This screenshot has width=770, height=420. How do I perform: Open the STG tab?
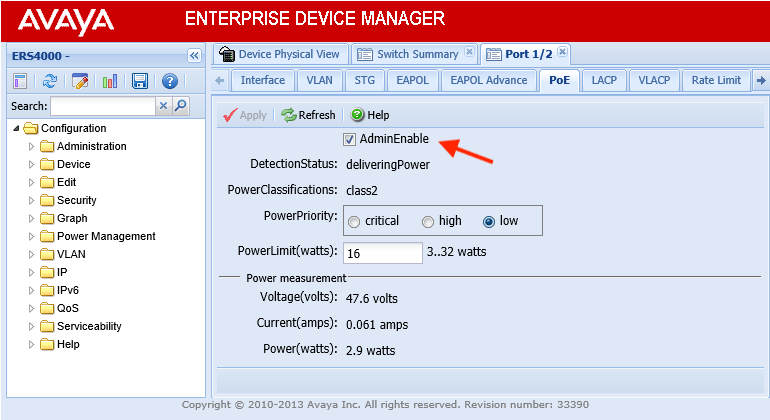364,81
